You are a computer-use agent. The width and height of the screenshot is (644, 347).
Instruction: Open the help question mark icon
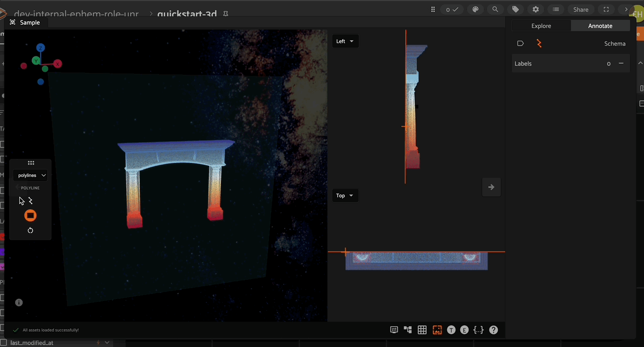(493, 330)
